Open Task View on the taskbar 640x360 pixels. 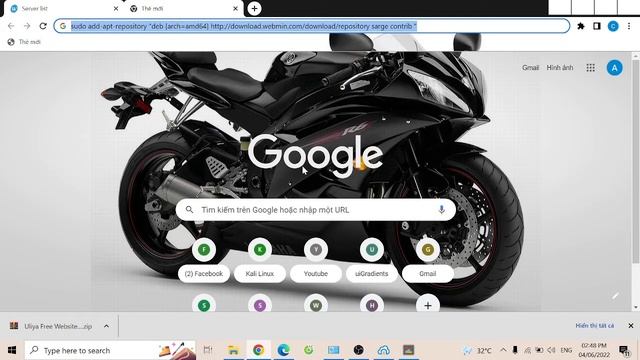pyautogui.click(x=208, y=350)
